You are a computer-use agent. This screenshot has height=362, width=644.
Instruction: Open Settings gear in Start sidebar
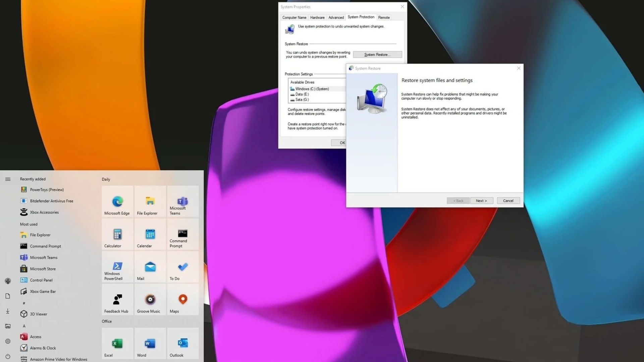(x=8, y=341)
